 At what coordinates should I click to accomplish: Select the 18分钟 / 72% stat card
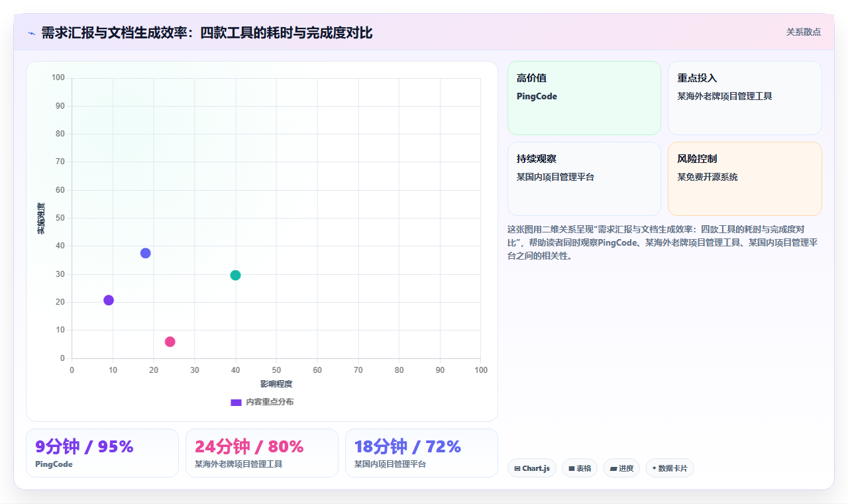421,453
